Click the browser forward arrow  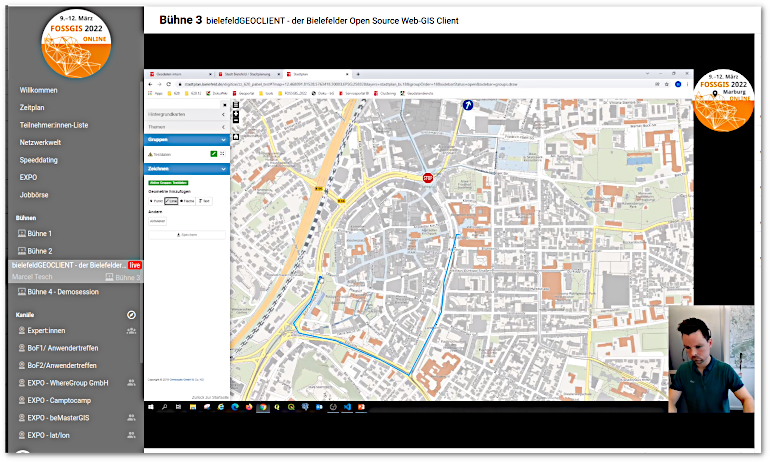click(x=159, y=84)
